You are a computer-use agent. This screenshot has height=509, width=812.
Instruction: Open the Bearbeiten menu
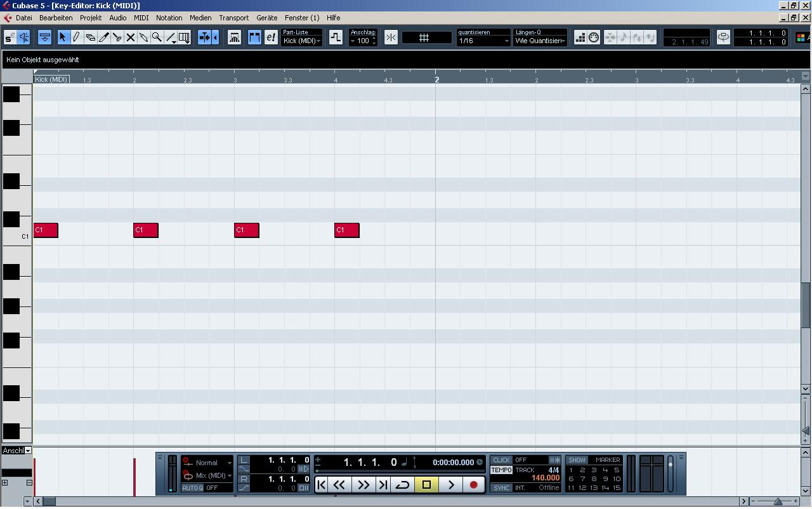(56, 18)
